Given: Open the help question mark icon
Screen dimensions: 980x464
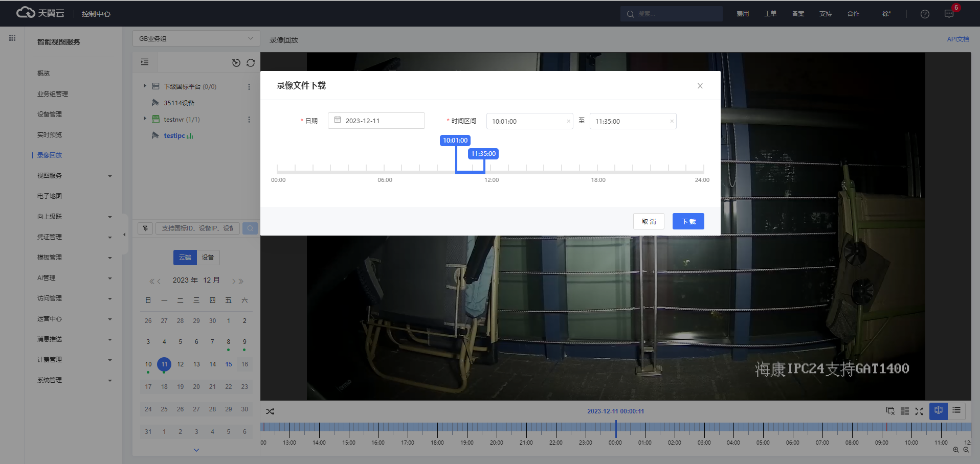Looking at the screenshot, I should pos(925,14).
